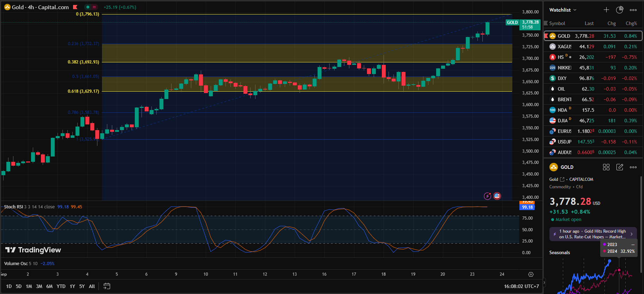The image size is (644, 294).
Task: Expand the collapsed side panel arrow
Action: pos(544,282)
